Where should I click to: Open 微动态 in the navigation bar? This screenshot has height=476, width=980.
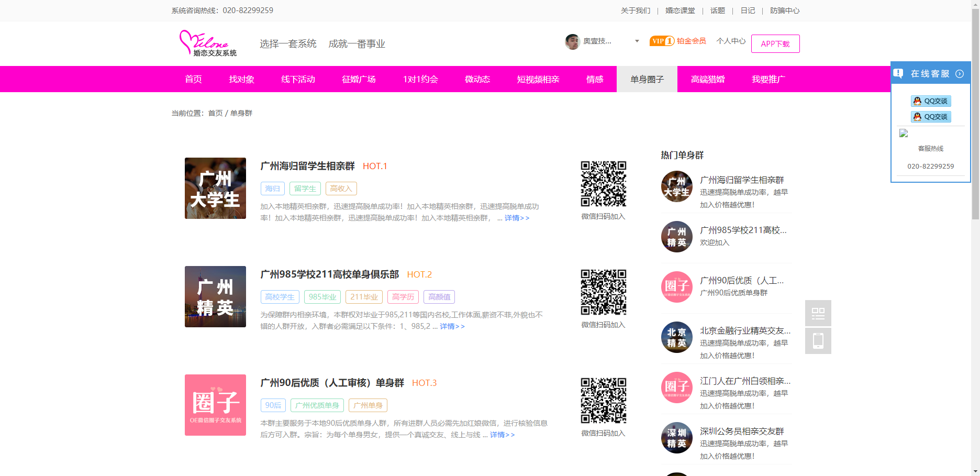[x=477, y=79]
